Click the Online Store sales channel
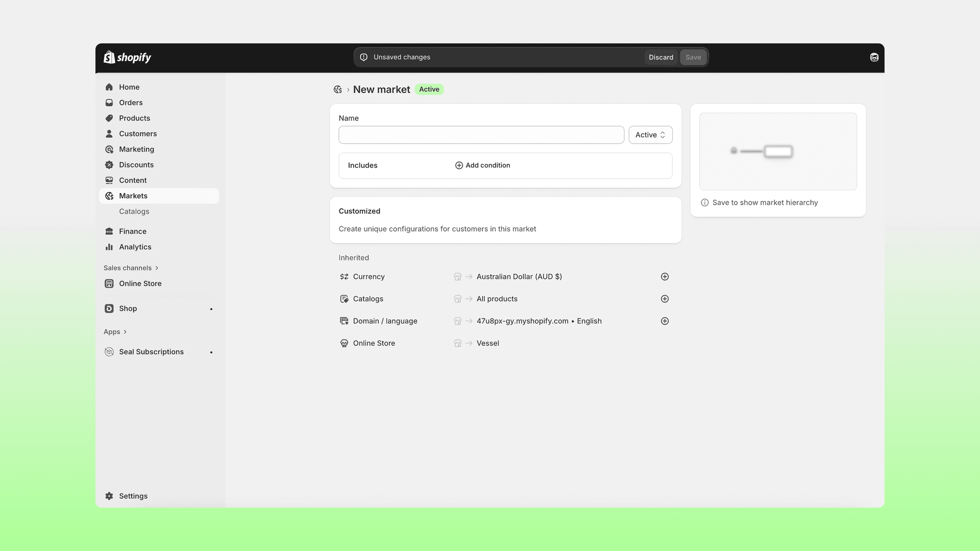This screenshot has height=551, width=980. point(140,284)
